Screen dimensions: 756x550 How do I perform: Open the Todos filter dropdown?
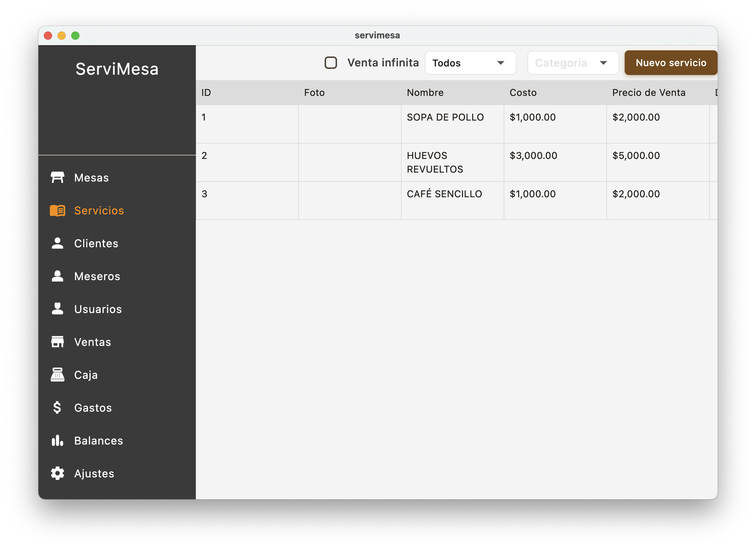pyautogui.click(x=470, y=63)
